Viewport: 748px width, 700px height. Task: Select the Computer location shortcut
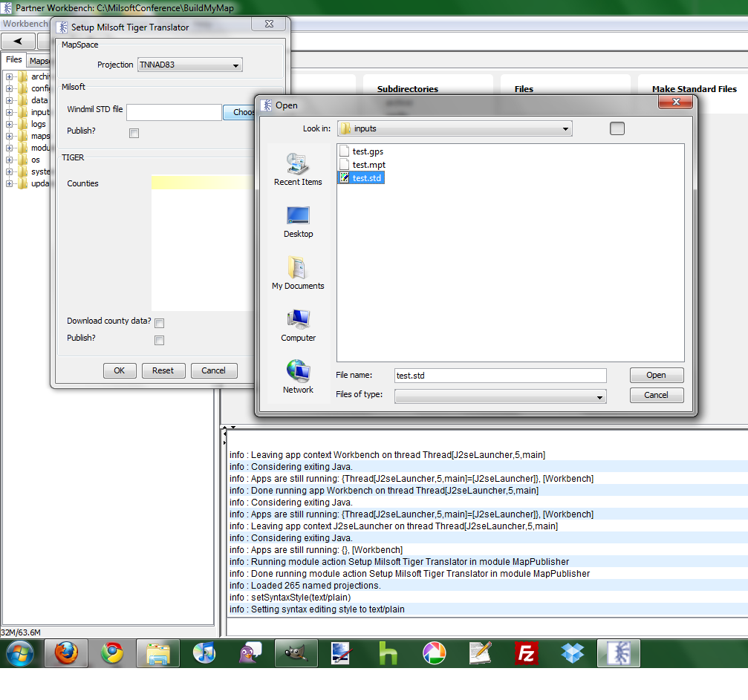click(298, 326)
